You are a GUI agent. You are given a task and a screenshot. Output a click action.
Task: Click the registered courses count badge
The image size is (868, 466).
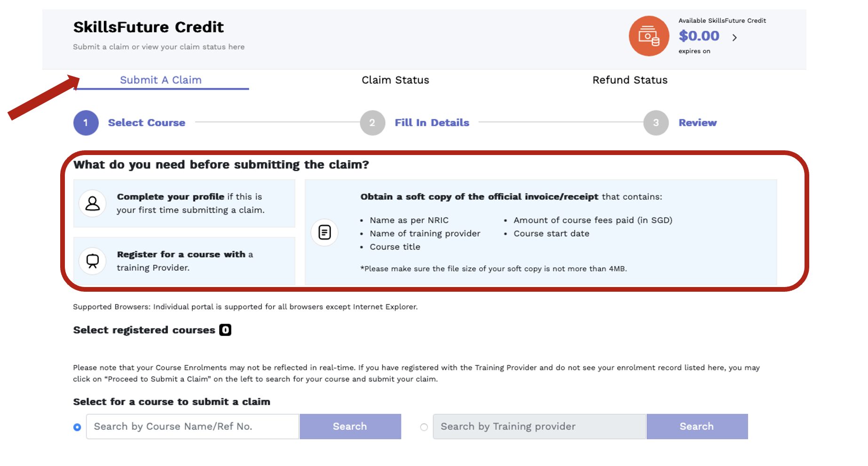pos(225,330)
